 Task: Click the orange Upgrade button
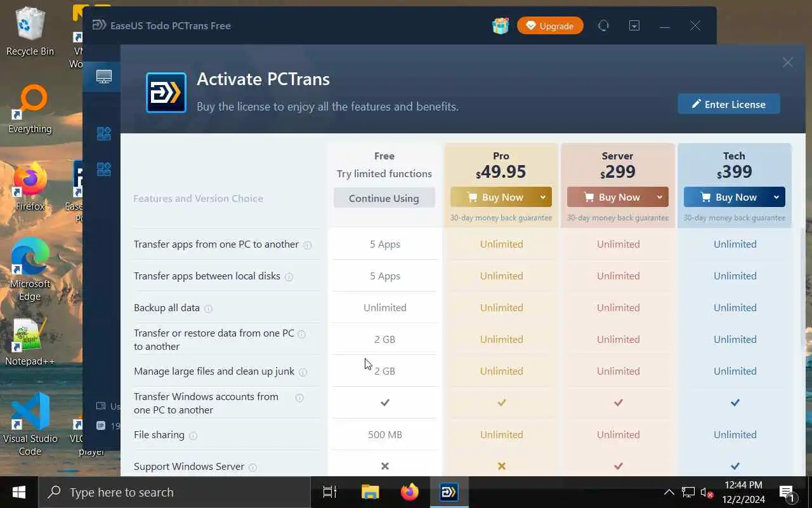tap(550, 26)
